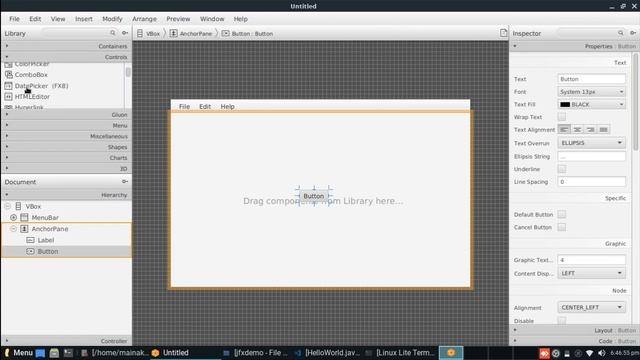The height and width of the screenshot is (360, 640).
Task: Open the file manager icon next to Menu
Action: pyautogui.click(x=40, y=353)
